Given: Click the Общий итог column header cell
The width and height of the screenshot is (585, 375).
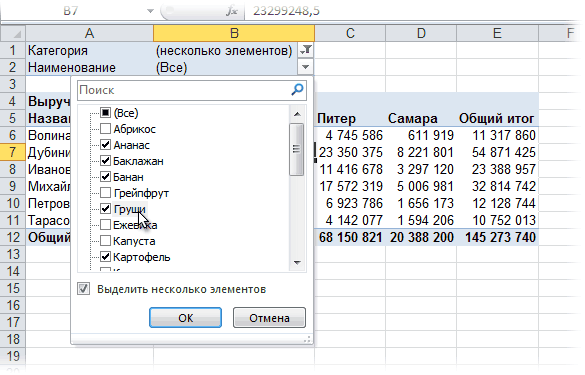Looking at the screenshot, I should point(497,118).
